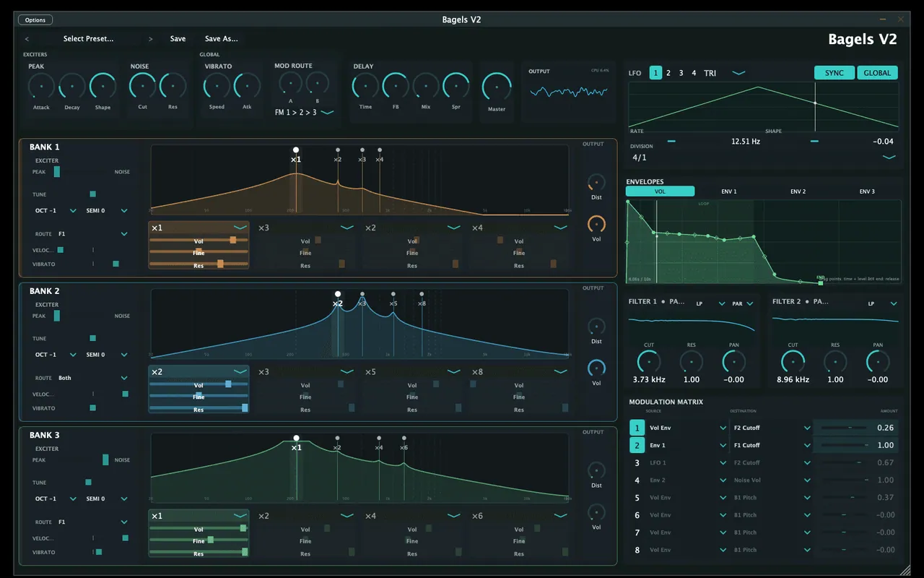
Task: Select LFO number 4
Action: point(694,73)
